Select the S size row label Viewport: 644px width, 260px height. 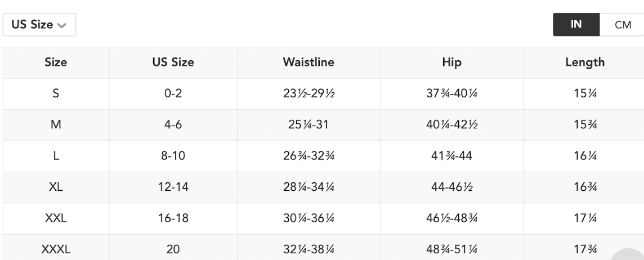[56, 94]
